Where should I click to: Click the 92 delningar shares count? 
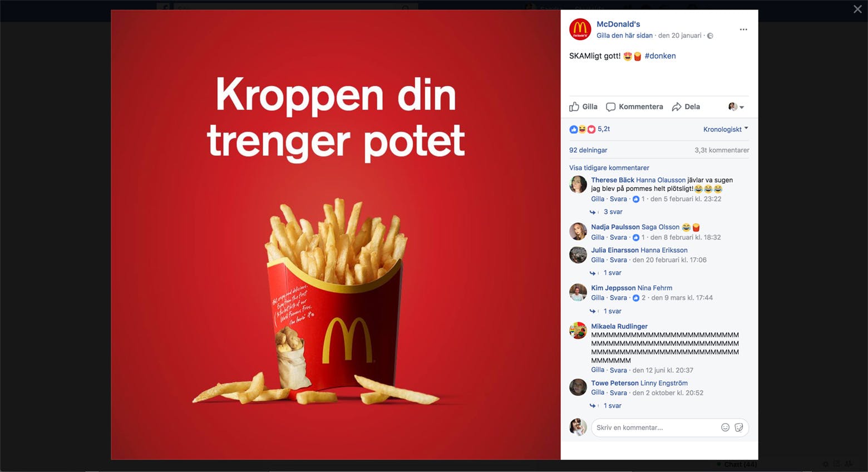588,150
